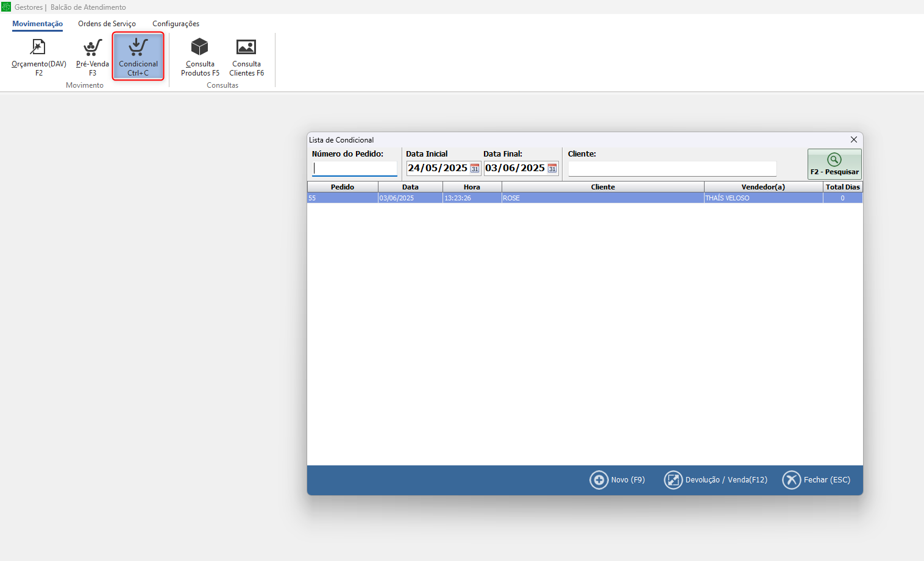
Task: Click into the Cliente search field
Action: click(x=672, y=169)
